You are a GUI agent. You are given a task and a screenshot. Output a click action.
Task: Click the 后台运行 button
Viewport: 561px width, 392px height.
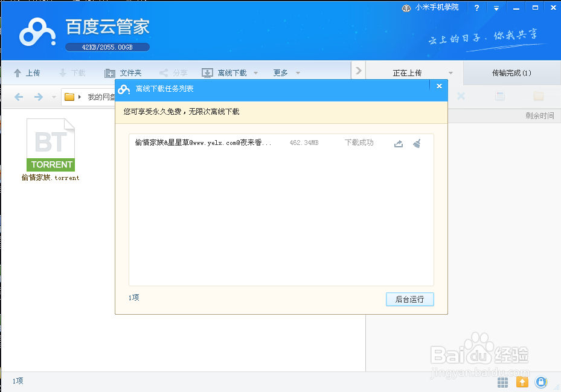pyautogui.click(x=410, y=299)
